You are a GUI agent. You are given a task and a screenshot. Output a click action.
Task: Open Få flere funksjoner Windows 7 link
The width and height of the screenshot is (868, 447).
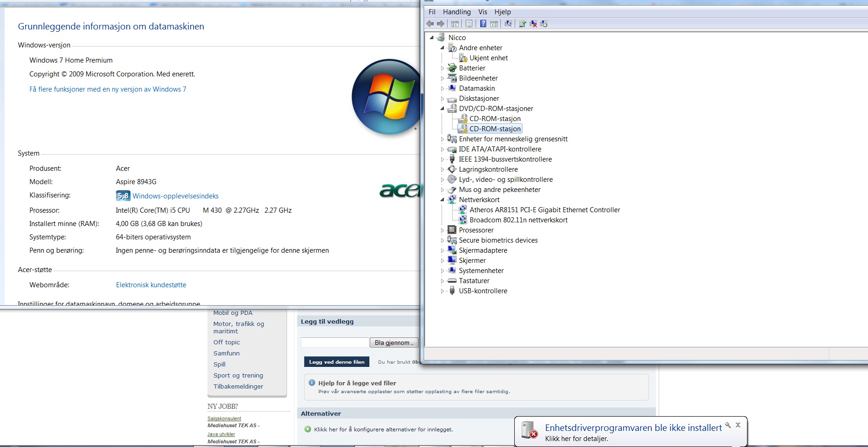click(108, 89)
